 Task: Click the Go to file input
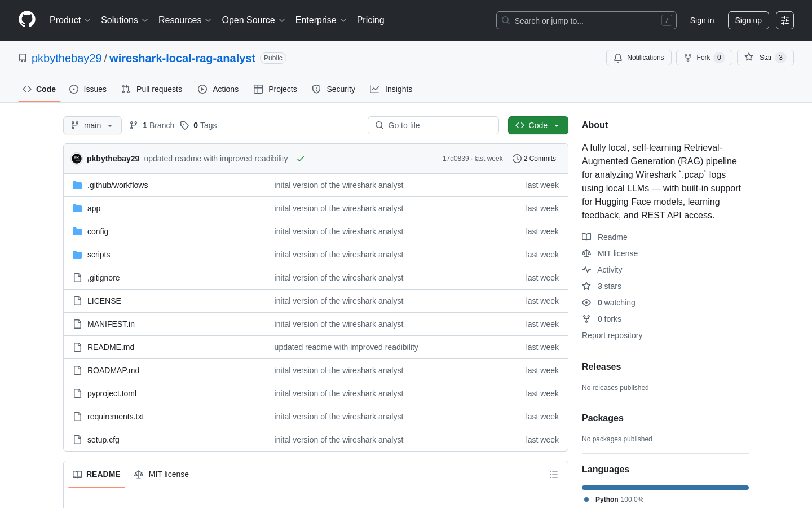pyautogui.click(x=433, y=125)
